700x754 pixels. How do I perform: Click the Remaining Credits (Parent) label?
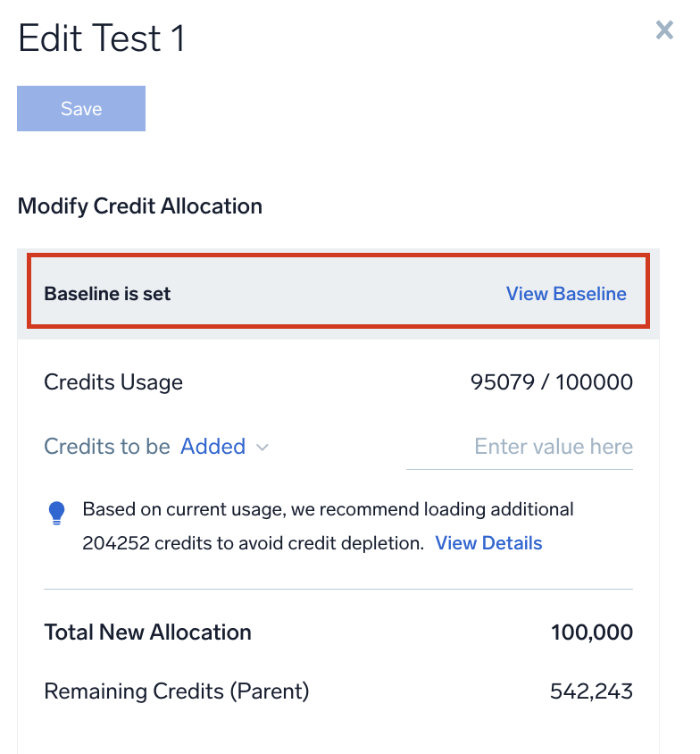click(x=177, y=691)
